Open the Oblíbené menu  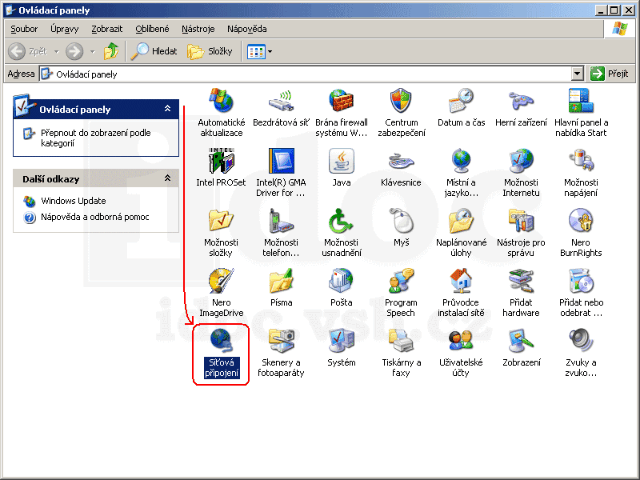pyautogui.click(x=152, y=29)
